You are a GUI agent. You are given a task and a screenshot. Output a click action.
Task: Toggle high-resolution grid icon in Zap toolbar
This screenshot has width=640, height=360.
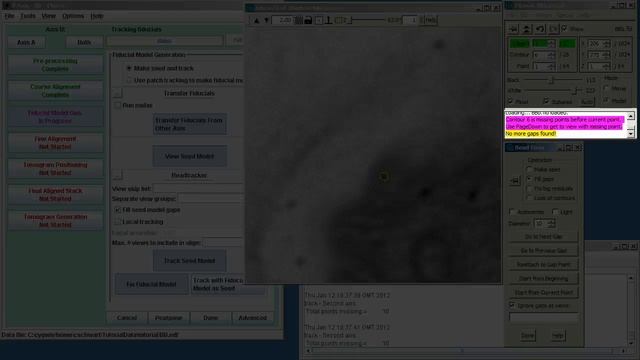(x=299, y=20)
